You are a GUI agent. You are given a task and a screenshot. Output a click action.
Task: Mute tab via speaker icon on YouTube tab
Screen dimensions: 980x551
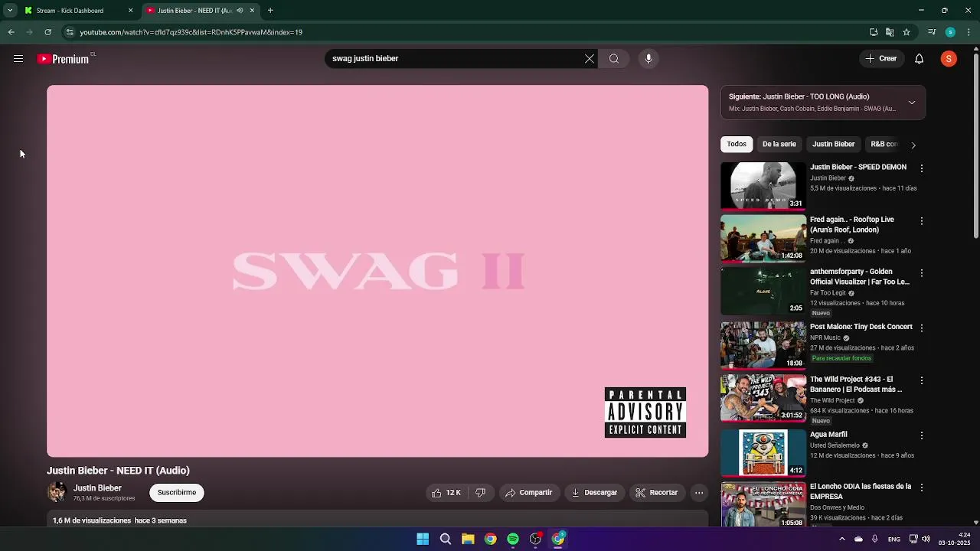[240, 11]
